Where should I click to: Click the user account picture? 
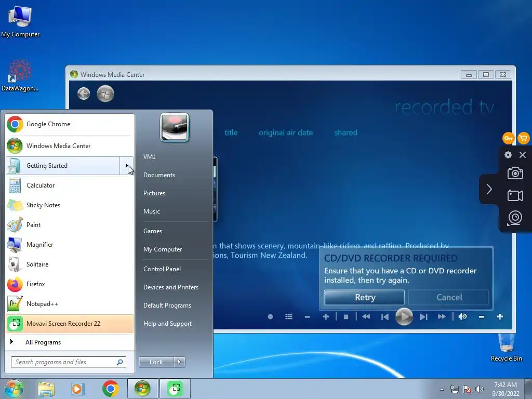click(x=175, y=127)
